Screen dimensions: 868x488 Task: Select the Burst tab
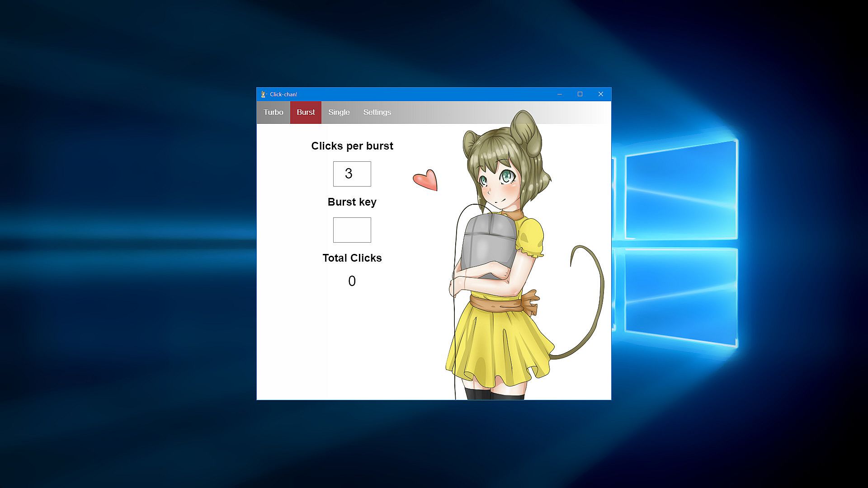click(x=306, y=113)
